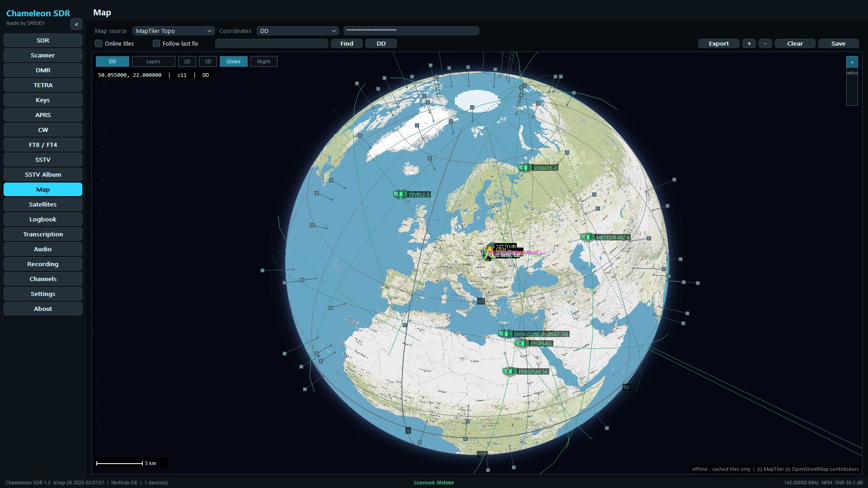
Task: Open the Scanner section
Action: pyautogui.click(x=43, y=55)
